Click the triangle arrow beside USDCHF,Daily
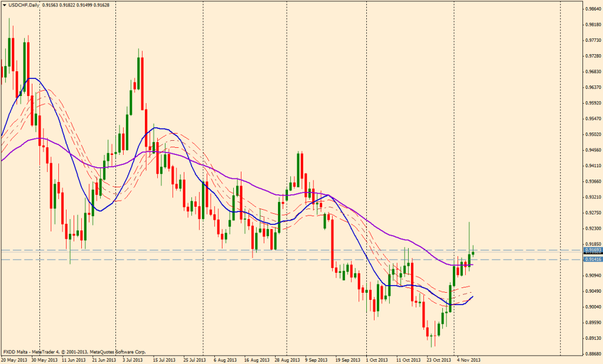The width and height of the screenshot is (603, 364). (4, 5)
